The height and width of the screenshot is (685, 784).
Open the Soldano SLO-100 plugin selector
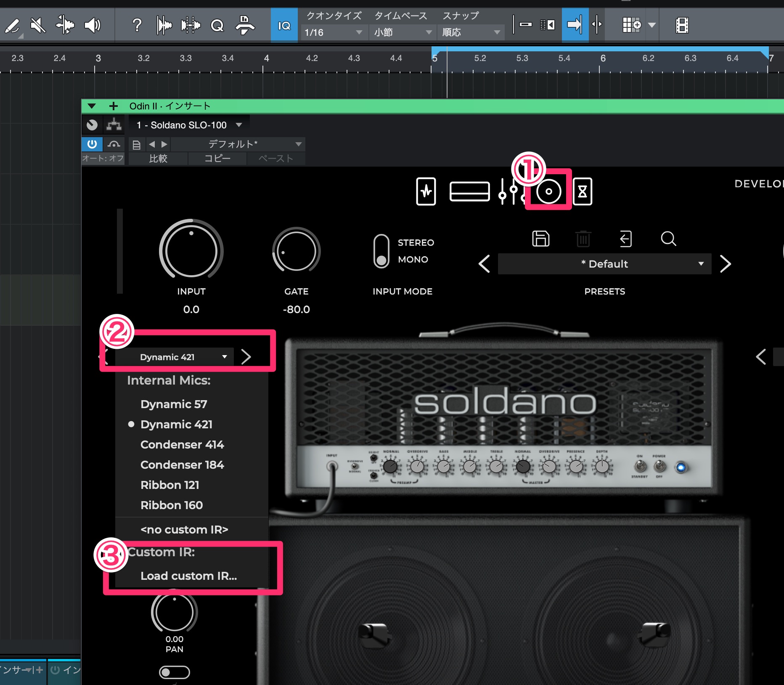tap(189, 125)
